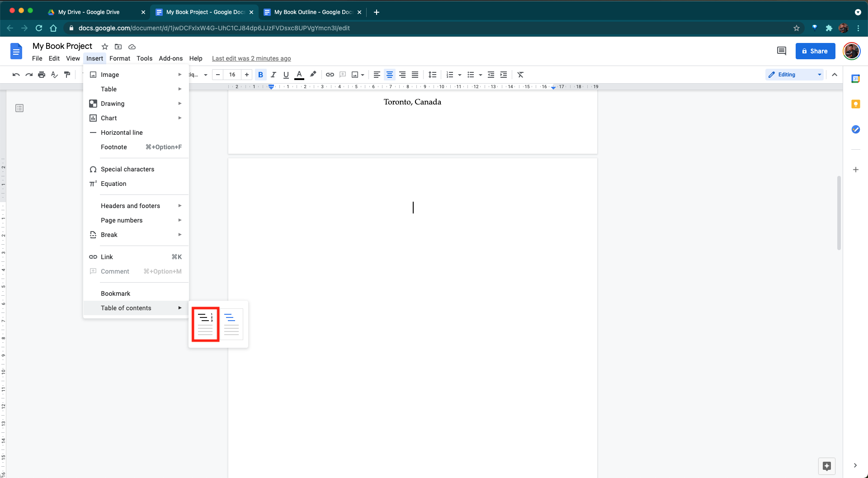This screenshot has height=478, width=868.
Task: Click the blue Share button
Action: [x=815, y=51]
